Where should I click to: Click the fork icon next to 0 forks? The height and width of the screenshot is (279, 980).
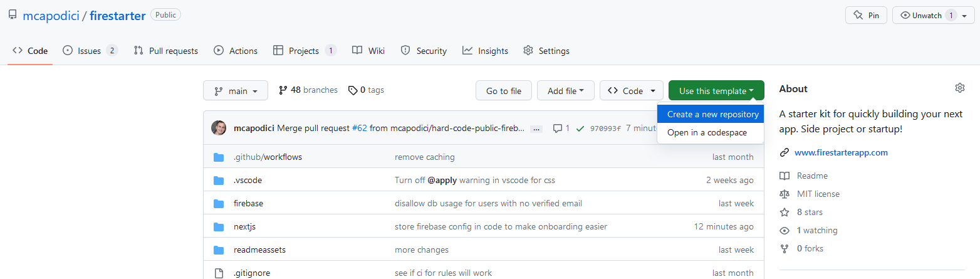click(785, 248)
